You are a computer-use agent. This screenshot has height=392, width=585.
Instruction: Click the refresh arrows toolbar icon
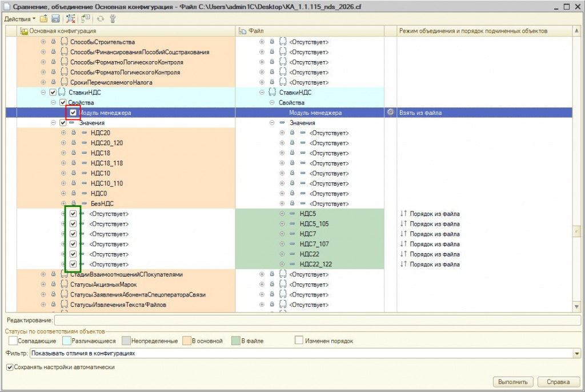click(x=101, y=19)
